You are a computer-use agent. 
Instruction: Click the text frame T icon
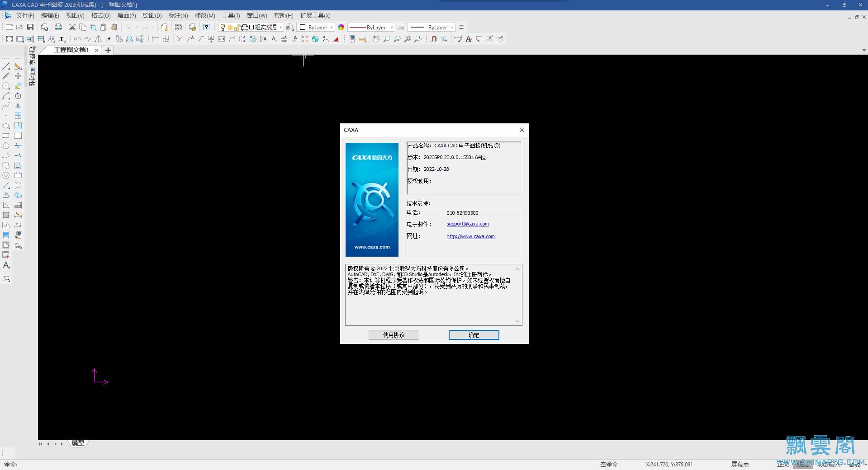click(62, 39)
